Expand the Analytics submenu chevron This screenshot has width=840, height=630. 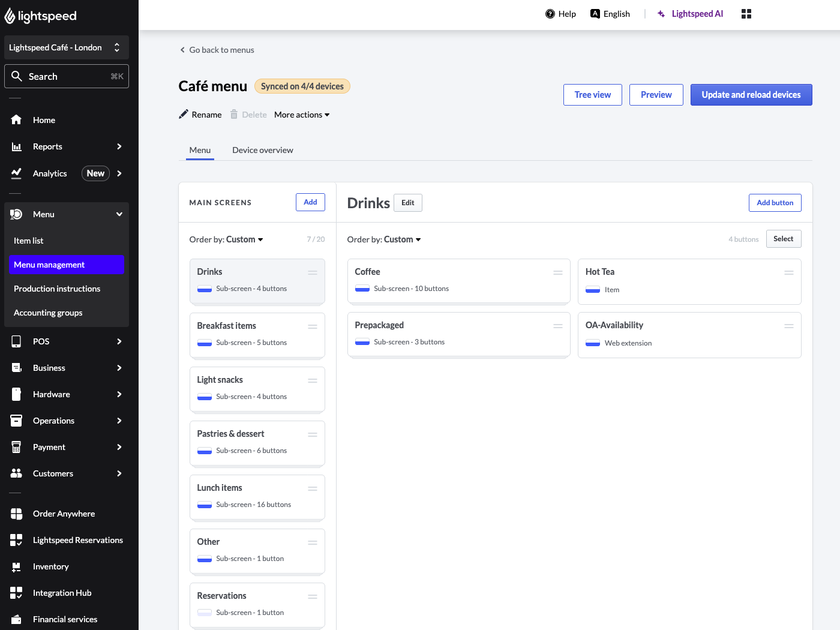click(x=119, y=173)
